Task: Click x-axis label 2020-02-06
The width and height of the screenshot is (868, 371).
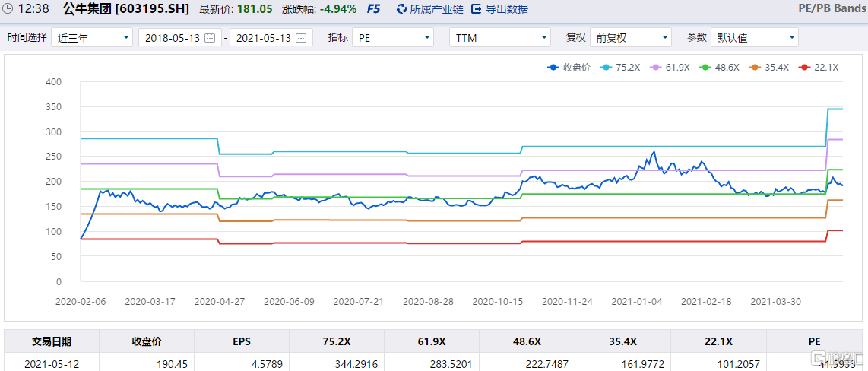Action: click(81, 302)
